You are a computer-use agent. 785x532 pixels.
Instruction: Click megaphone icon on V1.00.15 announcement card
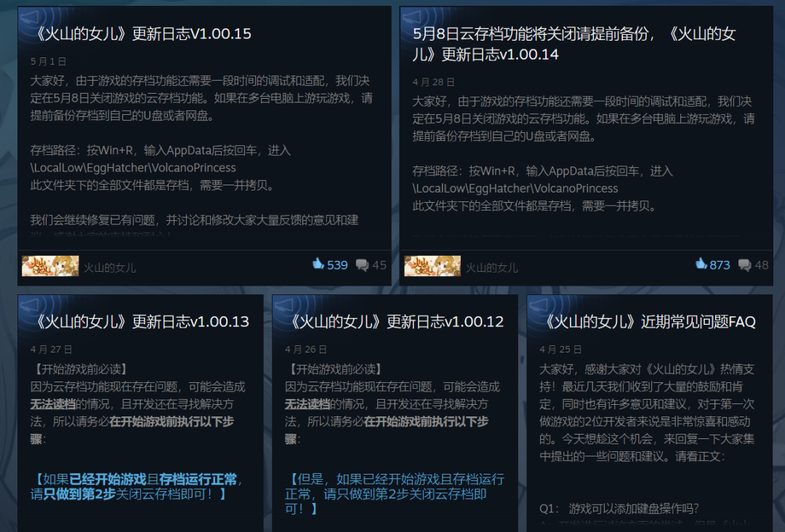click(x=30, y=18)
